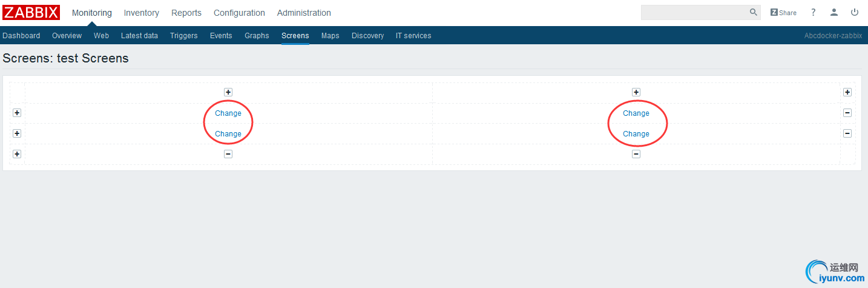Click the 'Screens: test Screens' heading
The width and height of the screenshot is (868, 288).
65,59
